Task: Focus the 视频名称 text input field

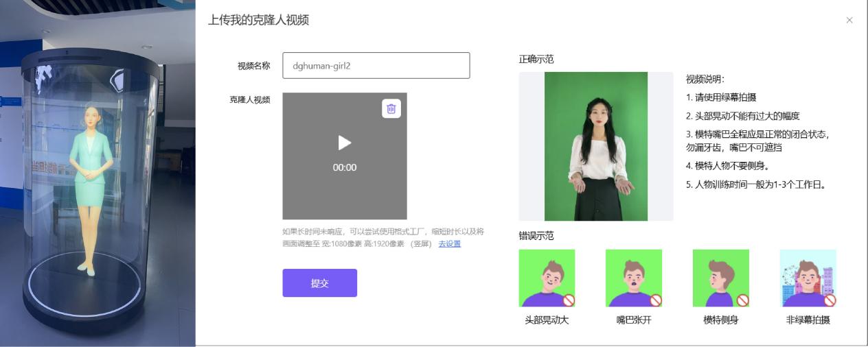Action: (376, 66)
